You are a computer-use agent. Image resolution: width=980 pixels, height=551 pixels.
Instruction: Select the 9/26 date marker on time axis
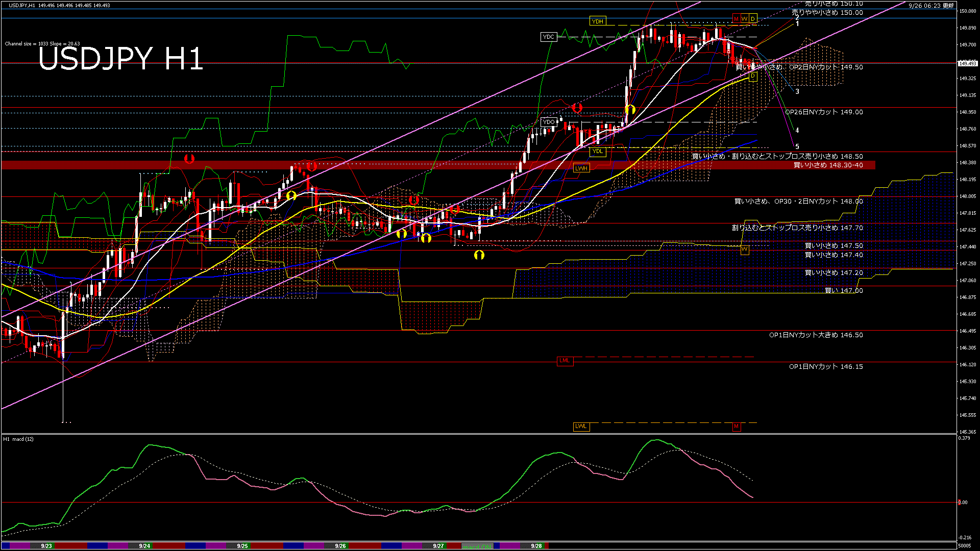pos(340,546)
